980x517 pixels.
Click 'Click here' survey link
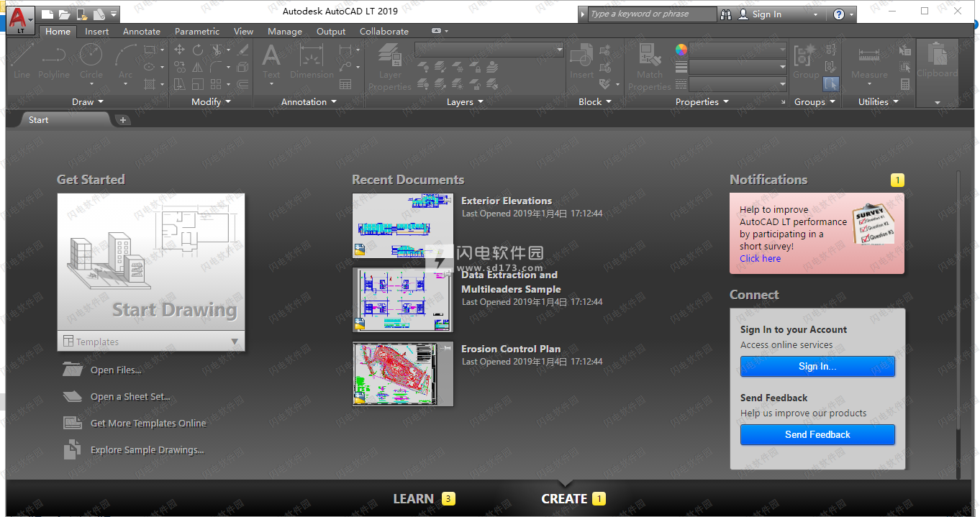point(760,258)
